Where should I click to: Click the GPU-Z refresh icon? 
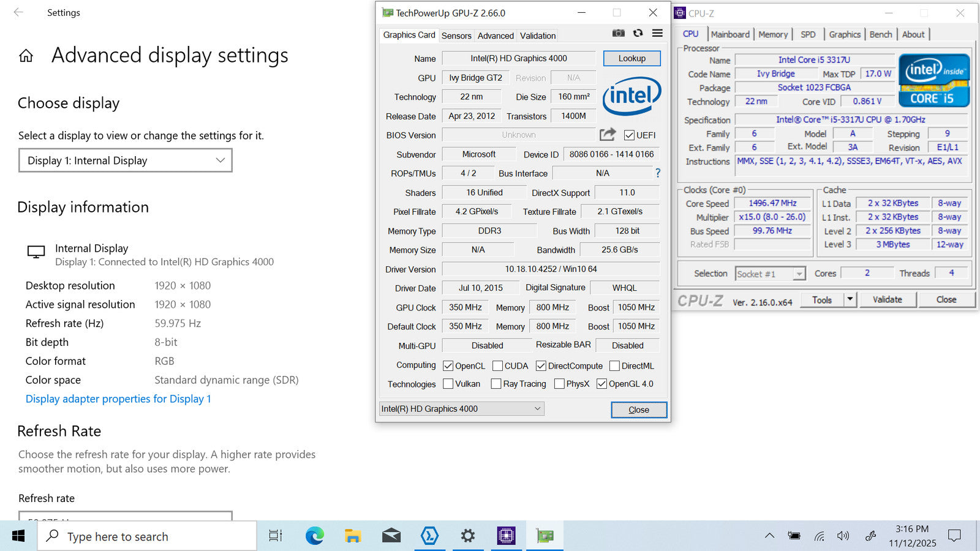638,33
